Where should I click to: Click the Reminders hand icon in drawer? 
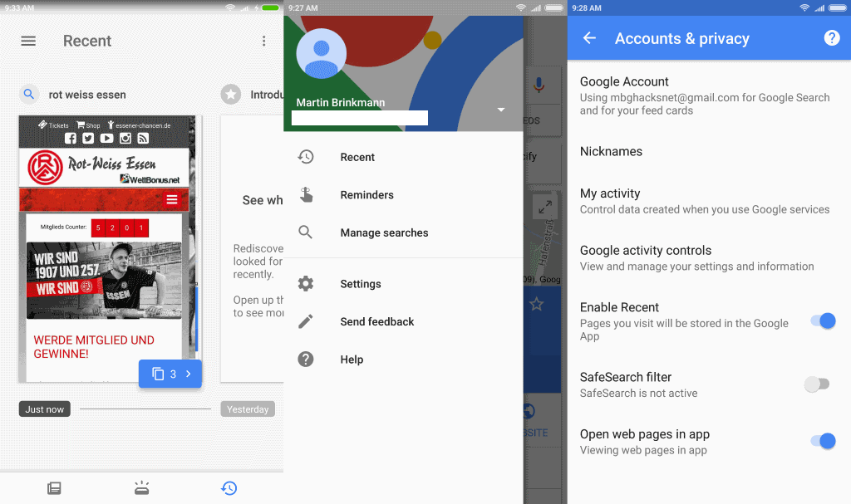tap(306, 195)
